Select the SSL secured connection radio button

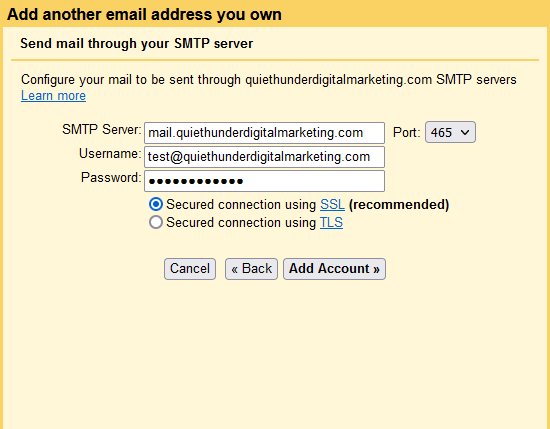tap(156, 204)
